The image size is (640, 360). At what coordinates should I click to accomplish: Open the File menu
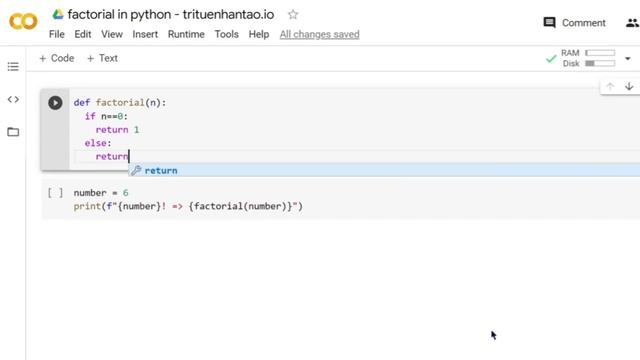tap(57, 34)
